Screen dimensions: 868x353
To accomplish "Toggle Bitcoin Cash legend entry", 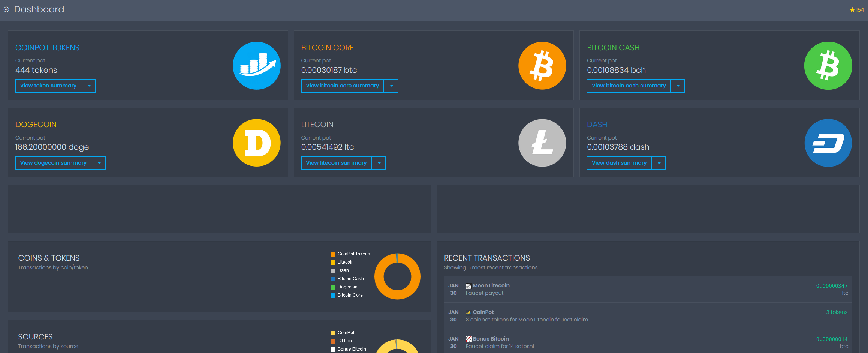I will tap(347, 279).
